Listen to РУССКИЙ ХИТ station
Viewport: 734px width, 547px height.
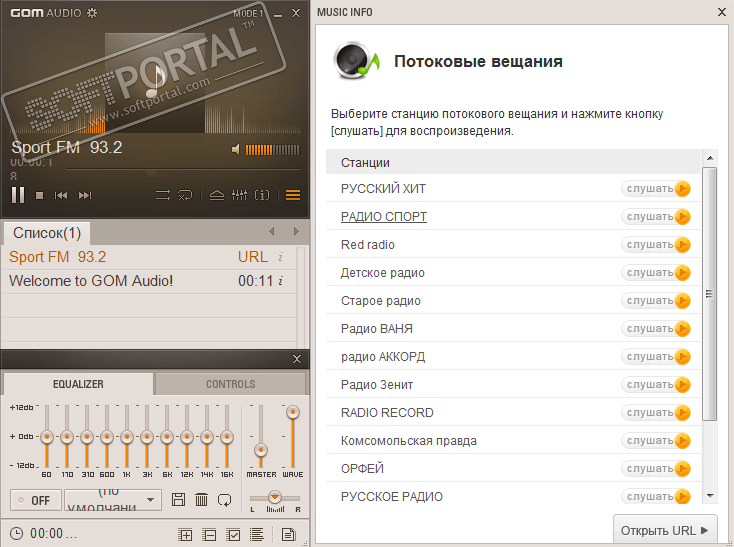click(x=656, y=189)
